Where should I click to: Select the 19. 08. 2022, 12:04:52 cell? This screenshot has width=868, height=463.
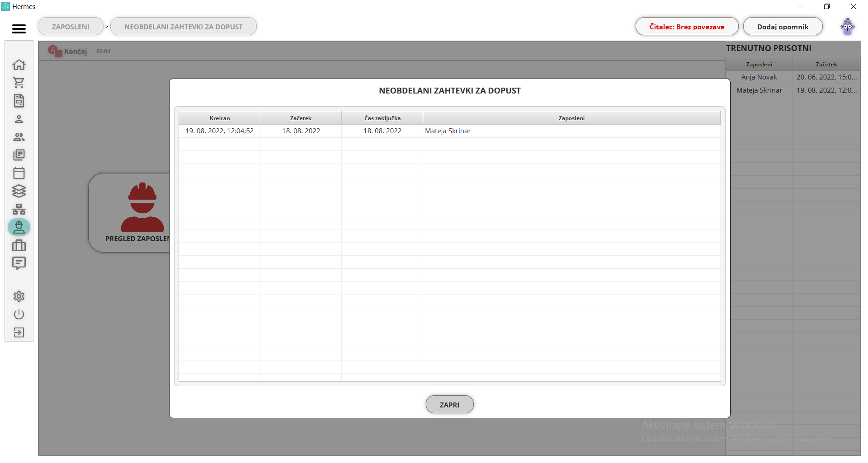click(x=220, y=131)
